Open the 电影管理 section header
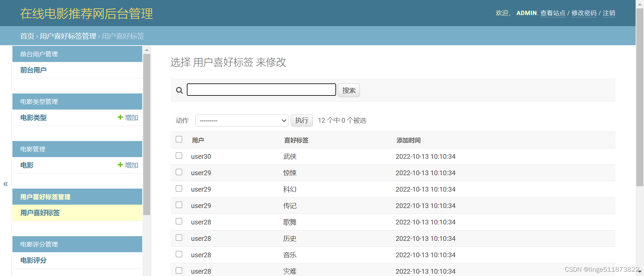Screen dimensions: 644x276 tap(33, 149)
